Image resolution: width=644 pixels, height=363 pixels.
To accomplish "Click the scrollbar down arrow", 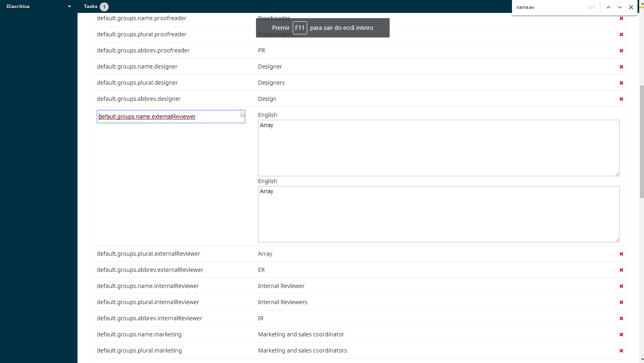I will click(x=642, y=359).
